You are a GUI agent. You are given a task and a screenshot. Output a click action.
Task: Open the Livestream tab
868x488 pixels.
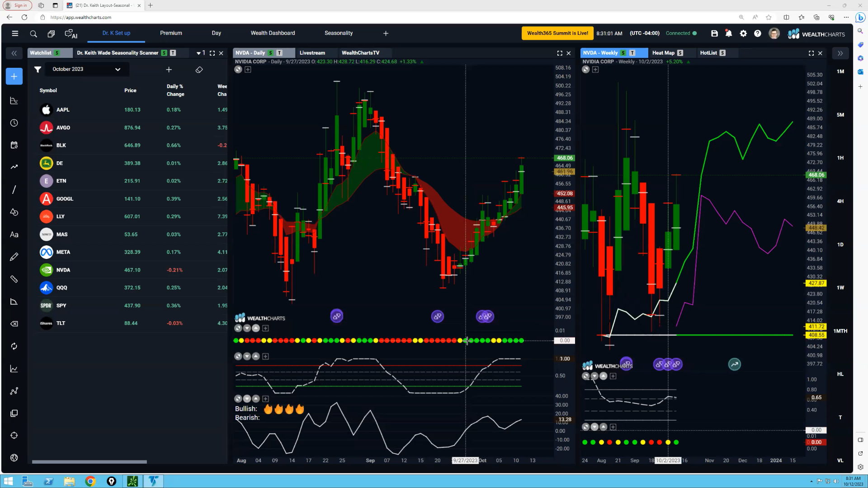point(312,53)
